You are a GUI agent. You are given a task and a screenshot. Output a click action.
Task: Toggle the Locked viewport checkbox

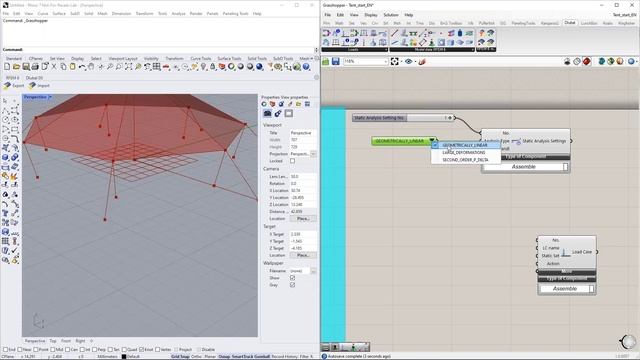(x=292, y=161)
